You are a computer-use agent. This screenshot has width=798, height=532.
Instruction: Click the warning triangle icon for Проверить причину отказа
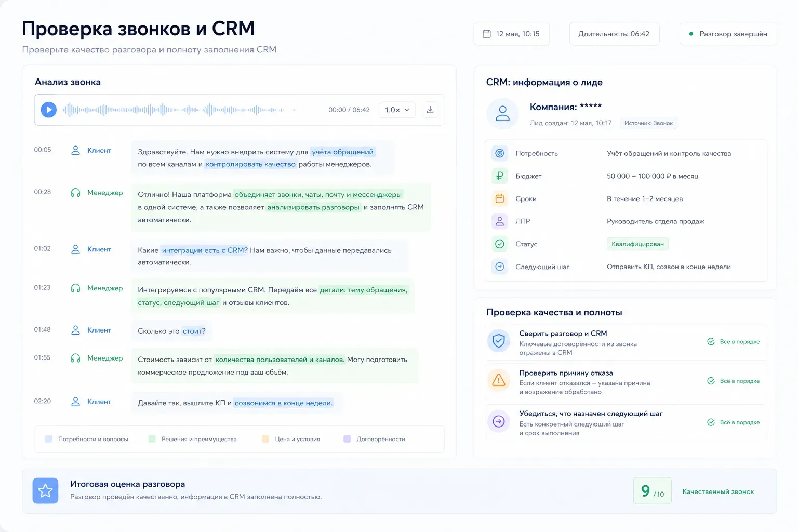(x=499, y=380)
